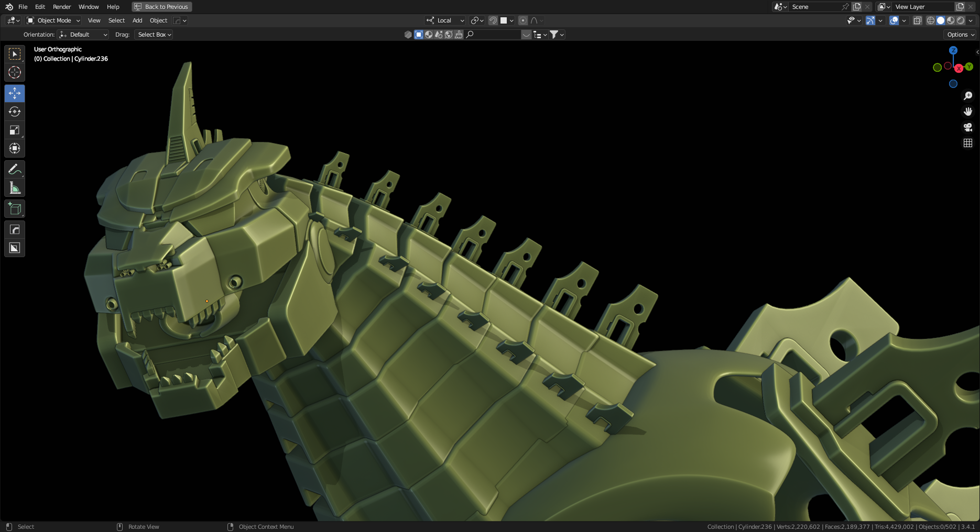Viewport: 980px width, 532px height.
Task: Activate the 3D Cursor tool
Action: point(15,72)
